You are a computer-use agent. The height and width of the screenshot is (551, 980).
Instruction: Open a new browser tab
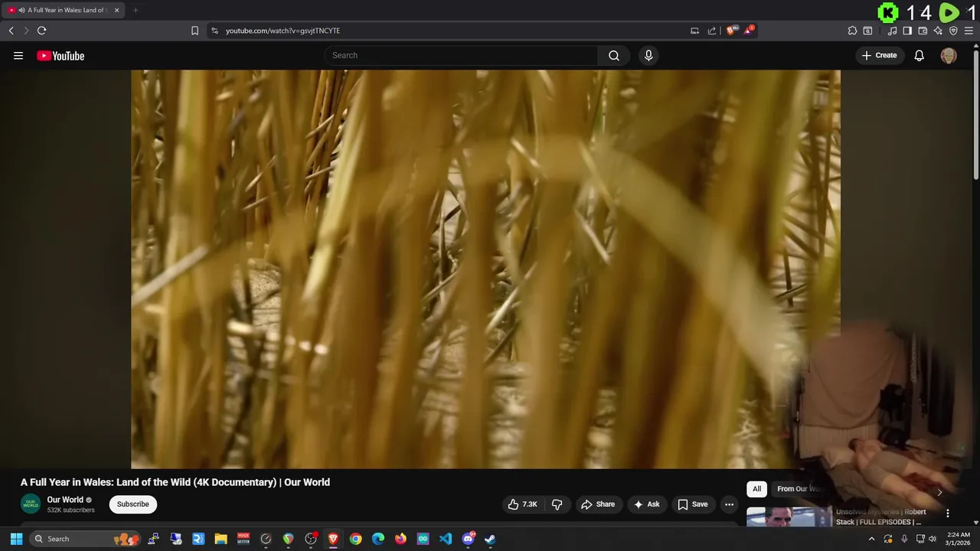click(136, 10)
